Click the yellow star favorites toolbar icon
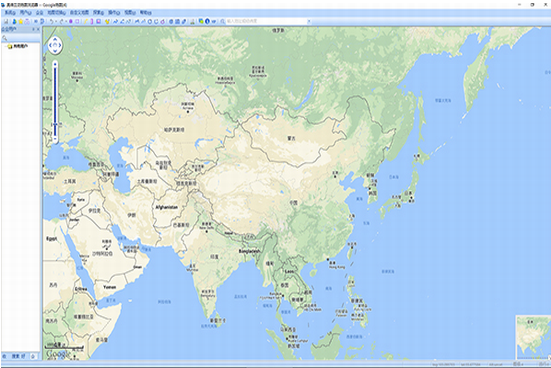 pos(21,21)
